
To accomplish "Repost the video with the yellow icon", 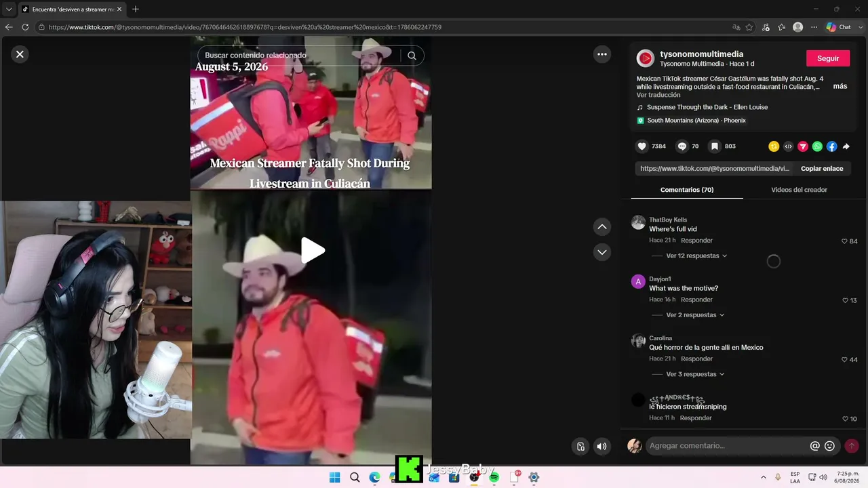I will click(x=774, y=146).
